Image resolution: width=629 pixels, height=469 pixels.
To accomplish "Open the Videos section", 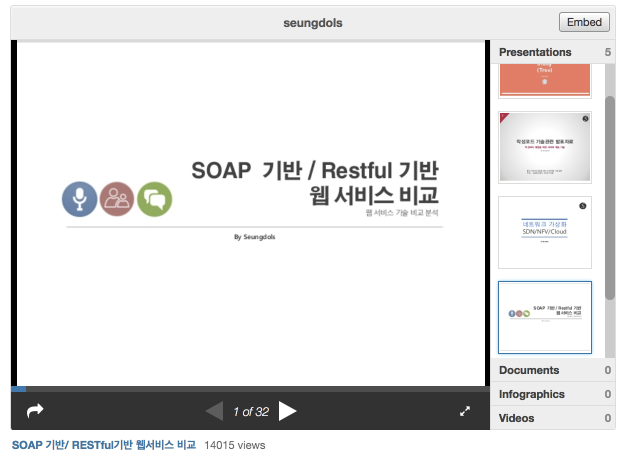I will click(x=554, y=418).
